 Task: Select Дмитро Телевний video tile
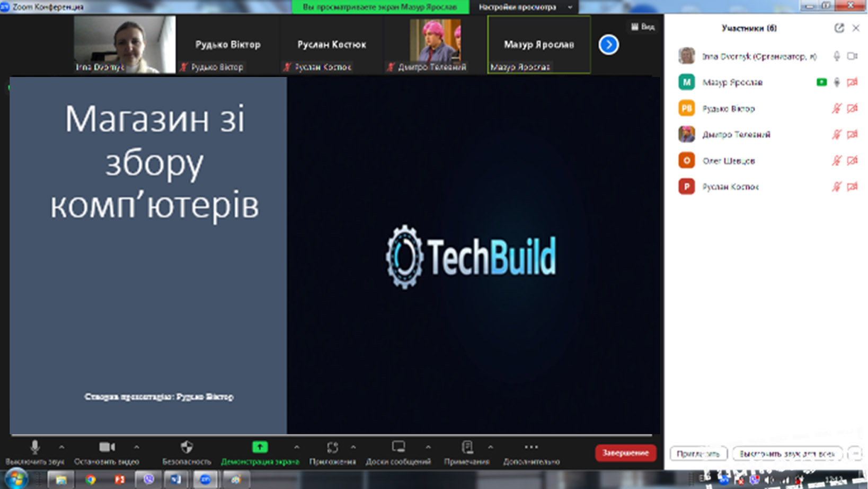click(x=435, y=44)
